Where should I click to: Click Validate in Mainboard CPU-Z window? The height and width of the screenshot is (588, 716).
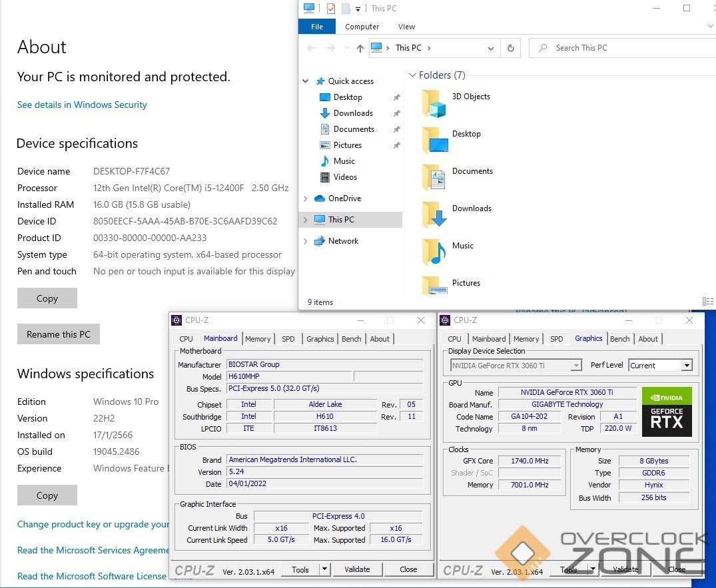pyautogui.click(x=357, y=569)
